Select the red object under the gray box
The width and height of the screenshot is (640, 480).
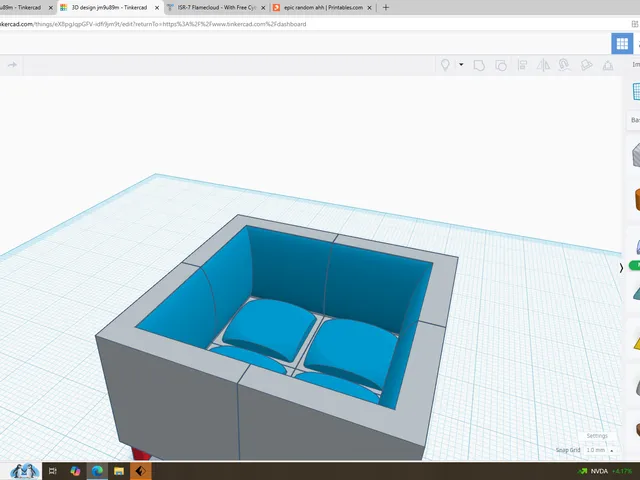(141, 453)
